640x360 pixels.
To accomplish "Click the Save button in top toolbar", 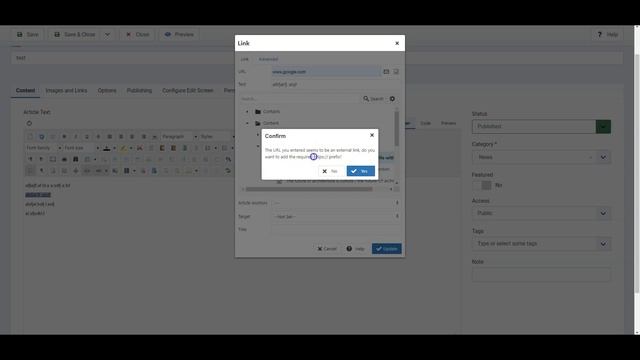I will (27, 35).
